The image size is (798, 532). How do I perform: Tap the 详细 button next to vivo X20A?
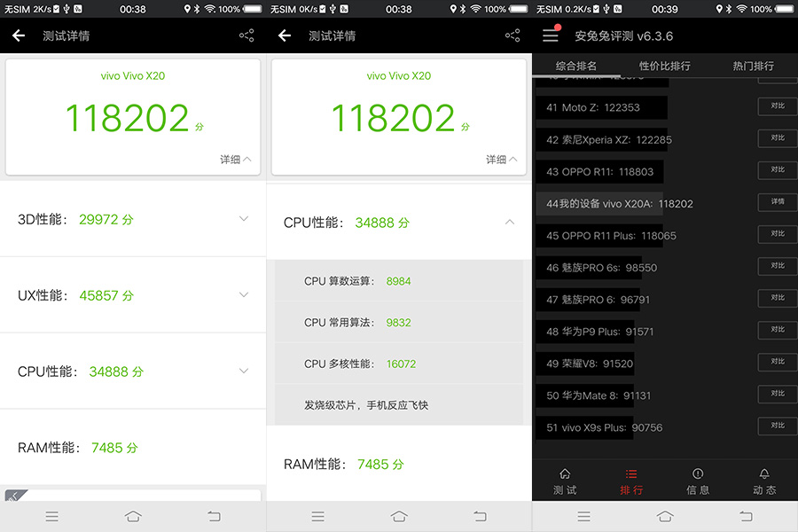tap(777, 202)
